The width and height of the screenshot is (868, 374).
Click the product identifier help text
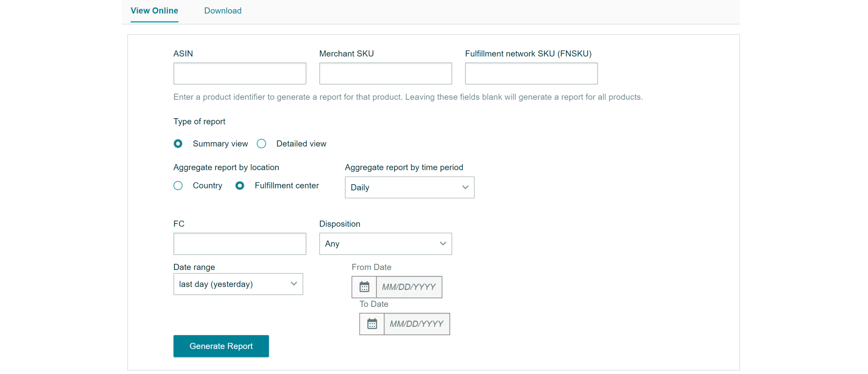tap(408, 97)
